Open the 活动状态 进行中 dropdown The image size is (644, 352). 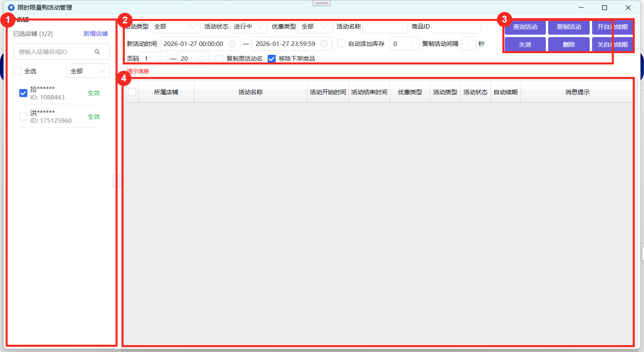249,27
